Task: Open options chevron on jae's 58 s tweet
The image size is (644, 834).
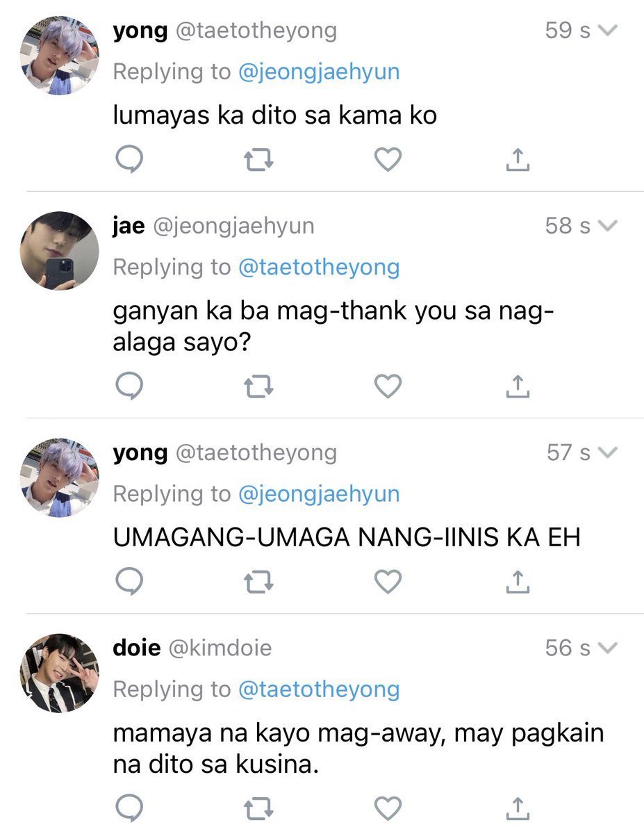Action: (607, 226)
